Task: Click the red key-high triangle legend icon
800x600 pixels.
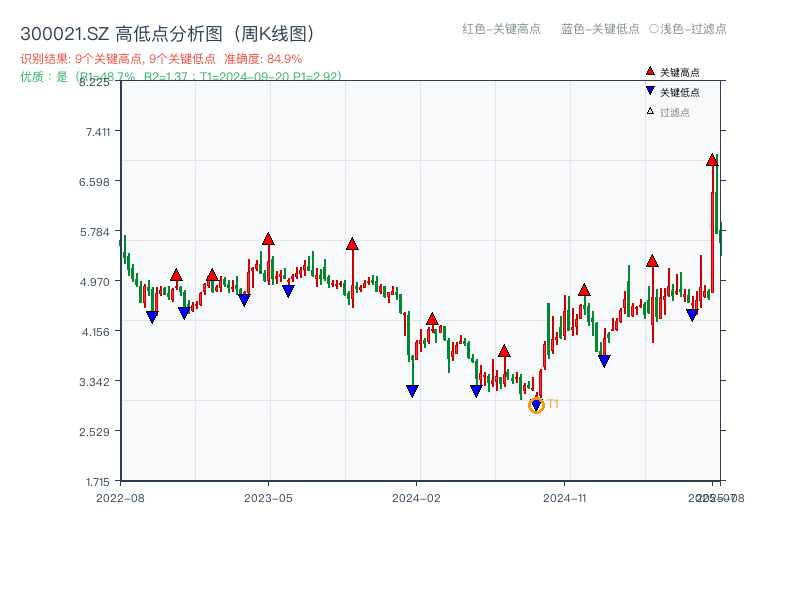Action: pos(650,71)
